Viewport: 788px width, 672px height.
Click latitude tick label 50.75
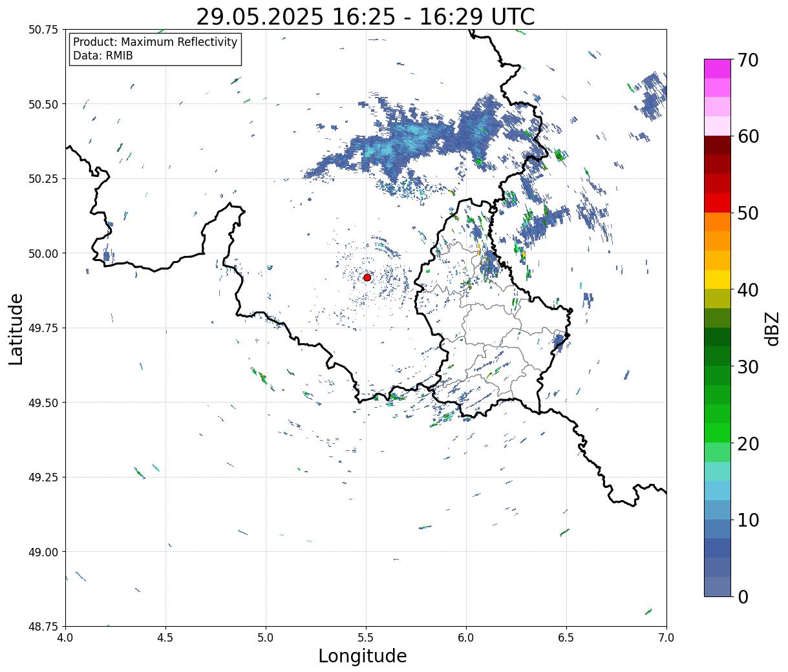point(43,30)
